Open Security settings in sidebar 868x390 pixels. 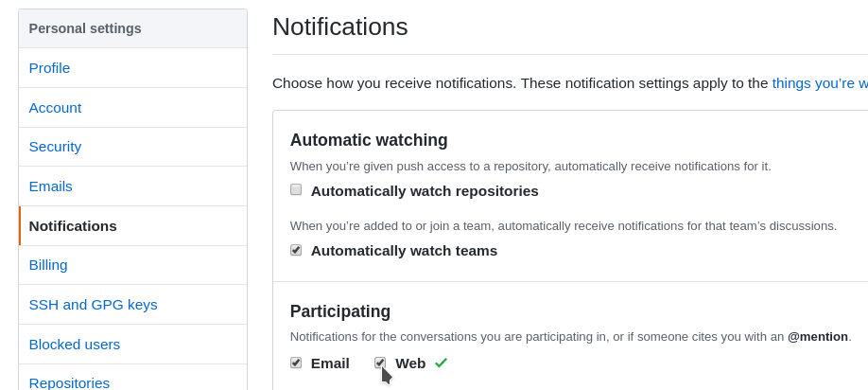click(x=56, y=147)
